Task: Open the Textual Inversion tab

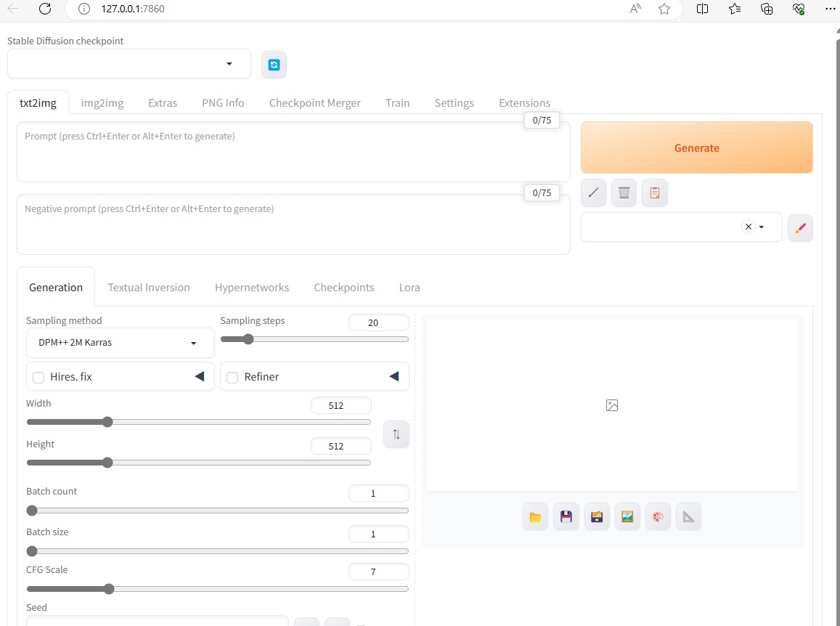Action: [148, 288]
